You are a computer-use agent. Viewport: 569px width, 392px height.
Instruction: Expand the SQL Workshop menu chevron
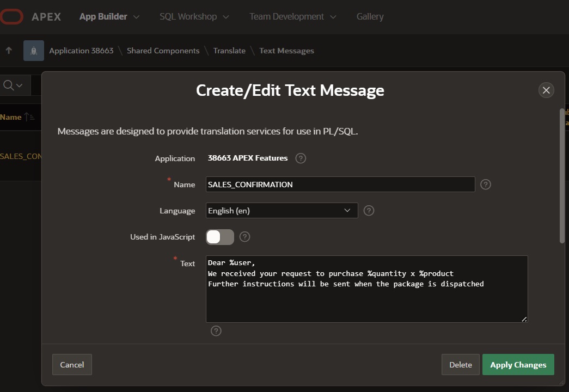click(x=226, y=17)
